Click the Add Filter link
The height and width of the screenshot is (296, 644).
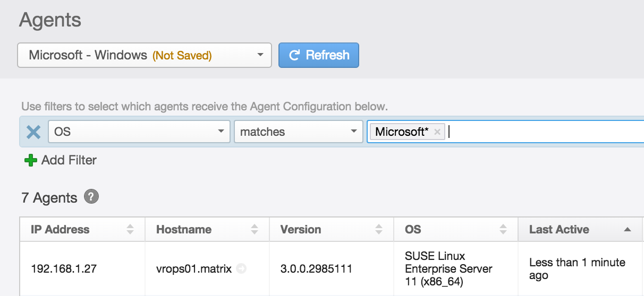click(x=69, y=160)
